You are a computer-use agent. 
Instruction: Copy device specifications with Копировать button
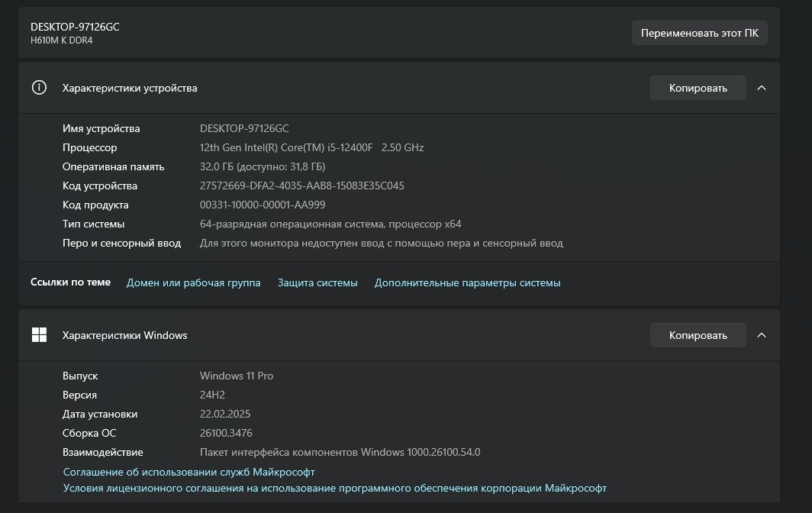coord(698,88)
